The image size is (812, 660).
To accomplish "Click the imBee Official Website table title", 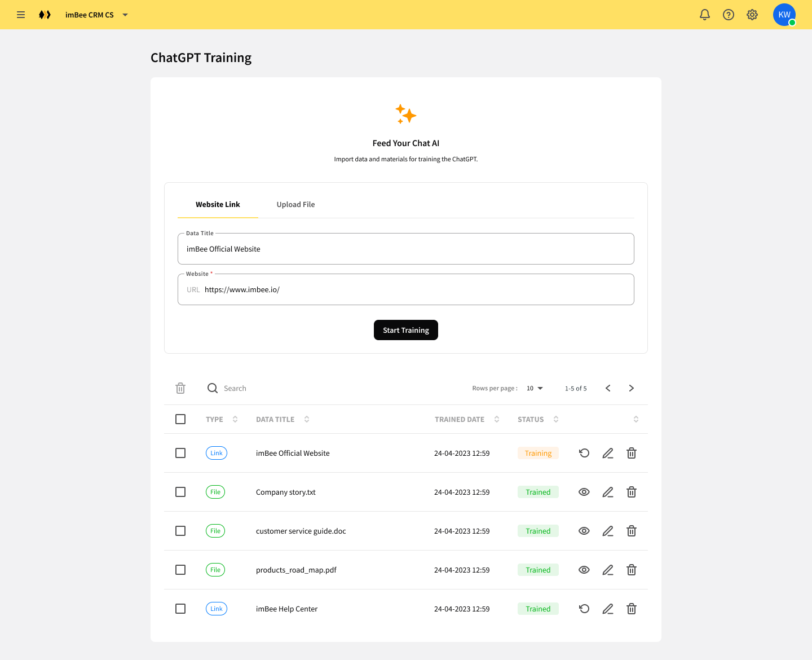I will (x=293, y=453).
